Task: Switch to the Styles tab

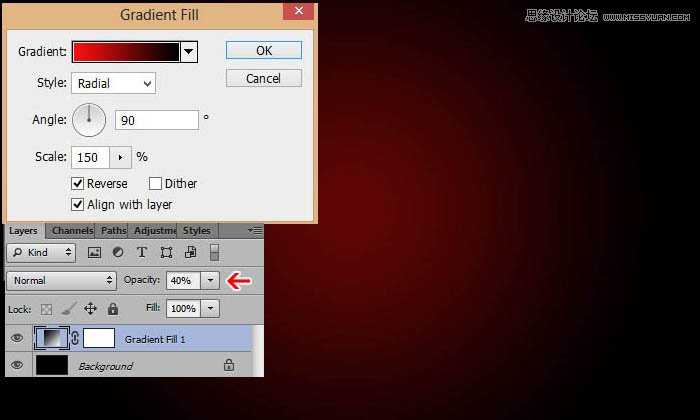Action: (196, 231)
